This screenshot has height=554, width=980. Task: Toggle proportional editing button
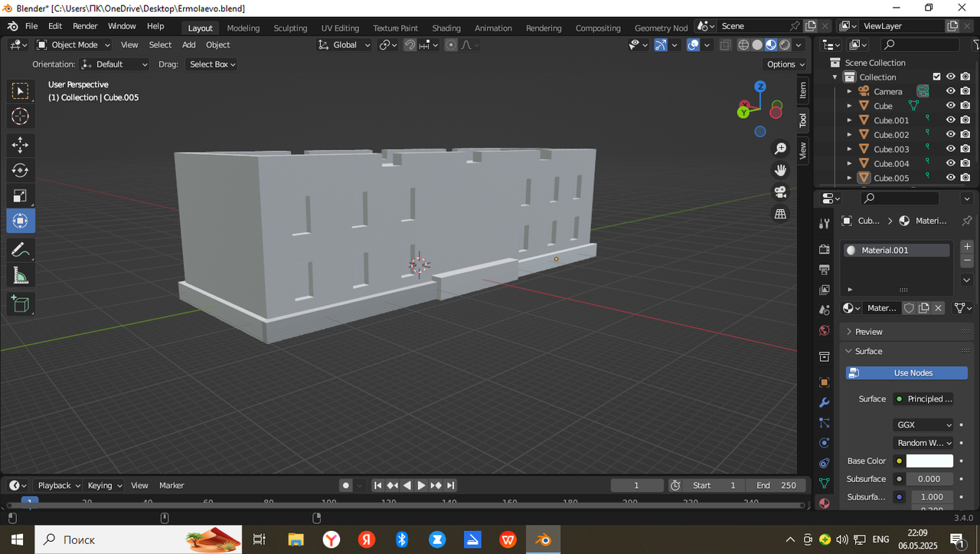[x=451, y=44]
